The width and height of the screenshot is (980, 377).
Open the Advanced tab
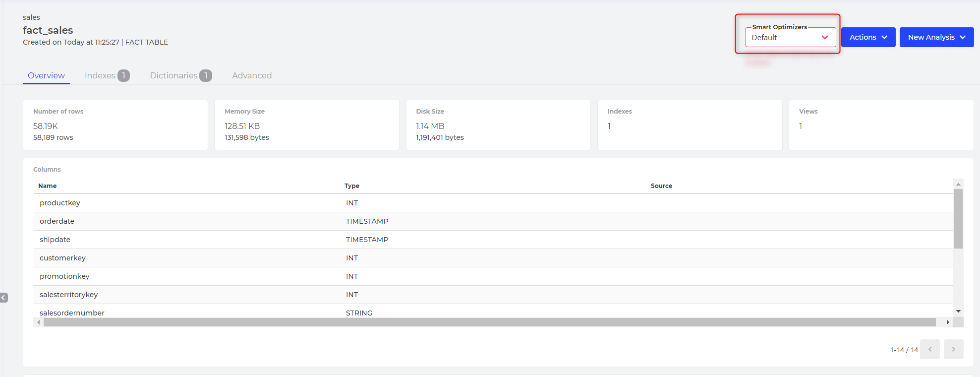pyautogui.click(x=252, y=75)
